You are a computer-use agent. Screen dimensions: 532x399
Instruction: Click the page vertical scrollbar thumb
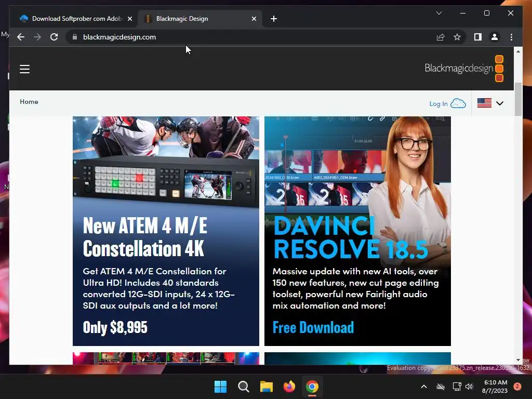pos(518,99)
